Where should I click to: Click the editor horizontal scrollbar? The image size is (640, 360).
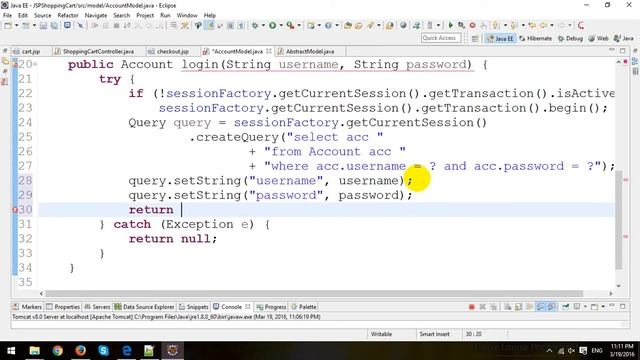[314, 293]
